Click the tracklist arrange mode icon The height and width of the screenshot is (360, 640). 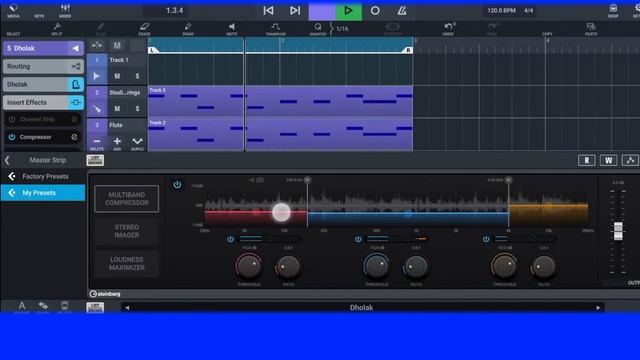(x=97, y=45)
